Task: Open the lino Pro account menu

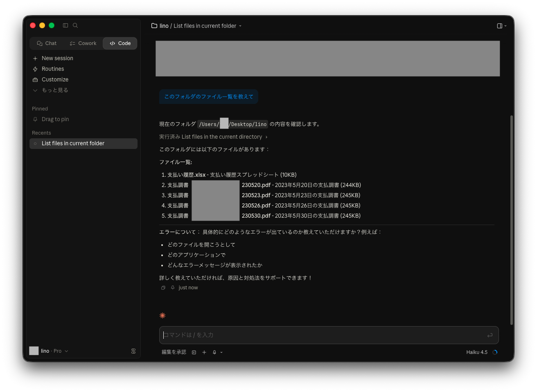Action: [54, 351]
